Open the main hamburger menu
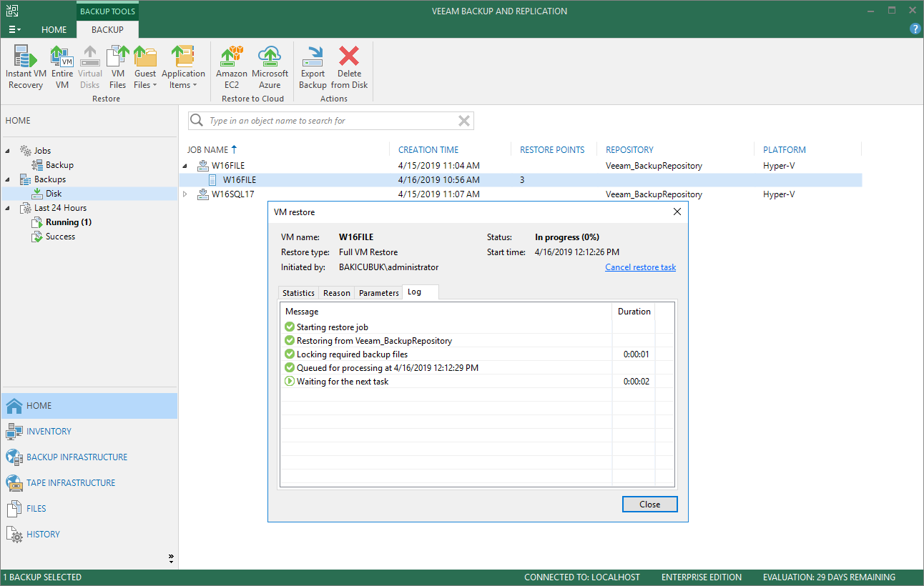924x586 pixels. click(x=14, y=29)
